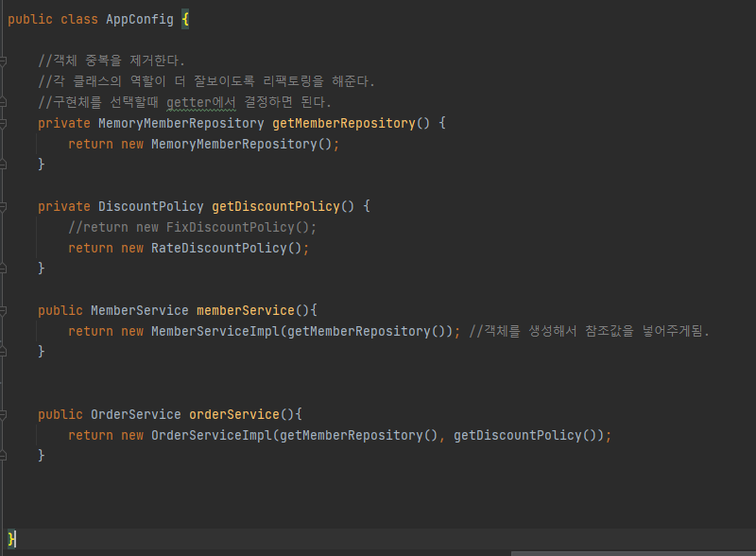Click the fold-end marker beside getMemberRepository's closing brace
The width and height of the screenshot is (756, 556).
pyautogui.click(x=3, y=165)
